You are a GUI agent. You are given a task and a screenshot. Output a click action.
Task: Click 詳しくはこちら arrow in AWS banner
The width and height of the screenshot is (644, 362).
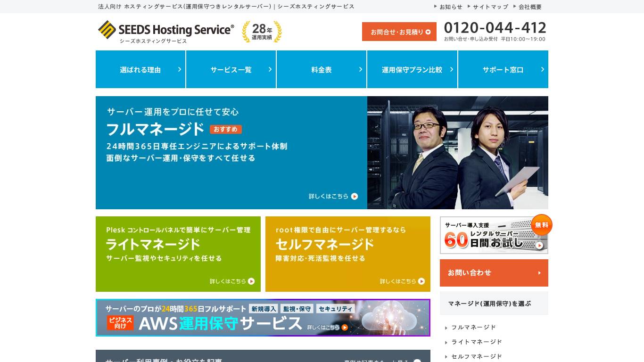[x=345, y=327]
